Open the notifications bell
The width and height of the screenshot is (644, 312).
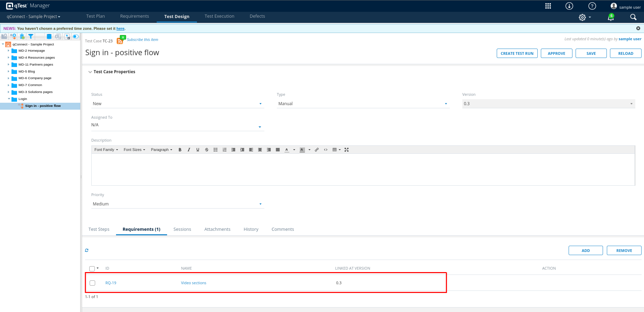tap(610, 17)
